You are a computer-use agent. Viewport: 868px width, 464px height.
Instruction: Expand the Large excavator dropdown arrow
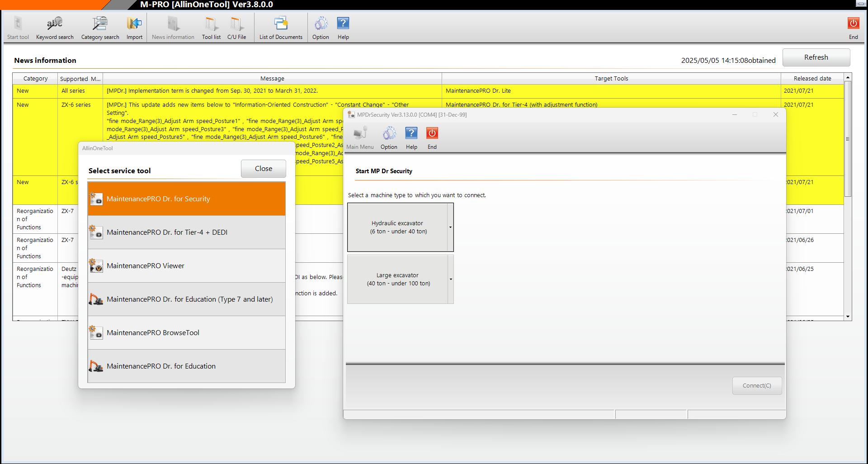450,279
